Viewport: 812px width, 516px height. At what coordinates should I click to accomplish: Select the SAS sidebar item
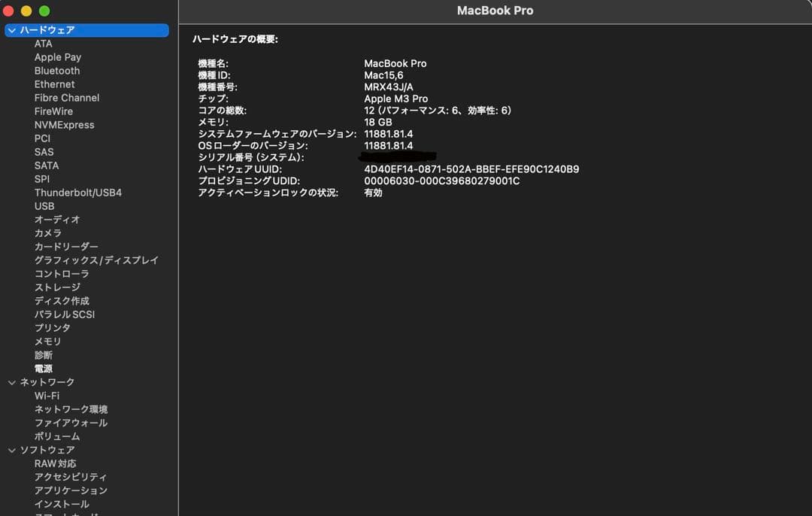(44, 152)
